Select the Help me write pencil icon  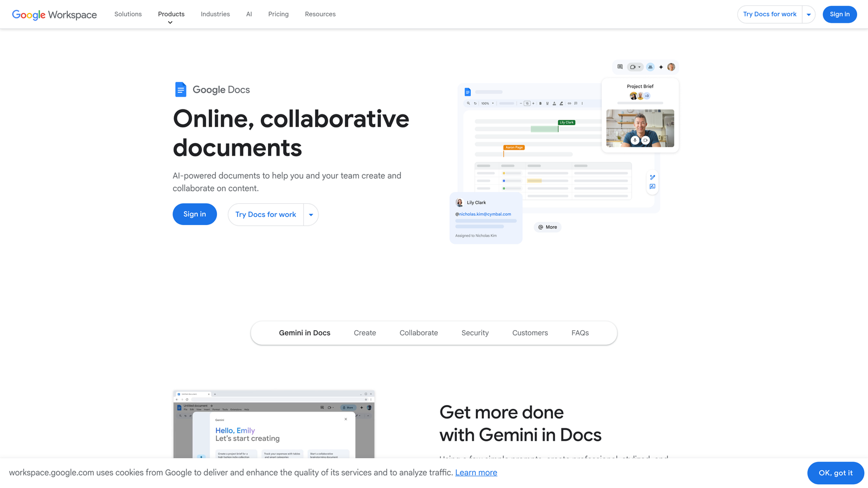[652, 177]
